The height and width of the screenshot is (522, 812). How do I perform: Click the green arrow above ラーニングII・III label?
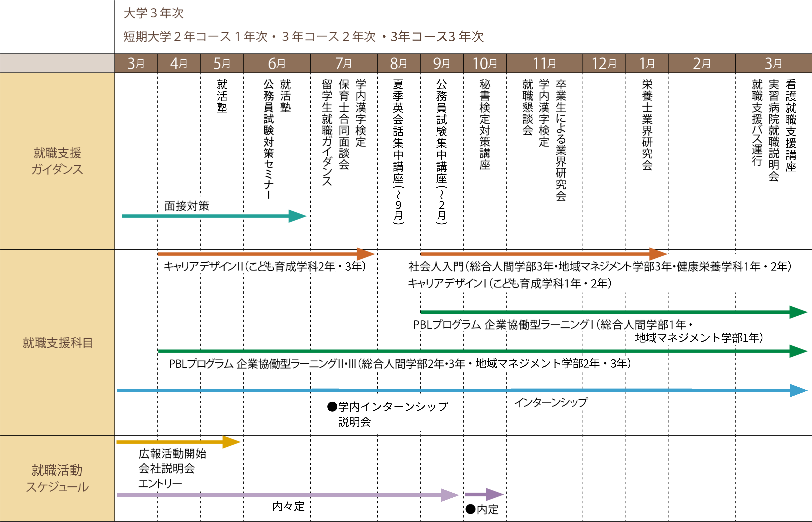coord(483,351)
